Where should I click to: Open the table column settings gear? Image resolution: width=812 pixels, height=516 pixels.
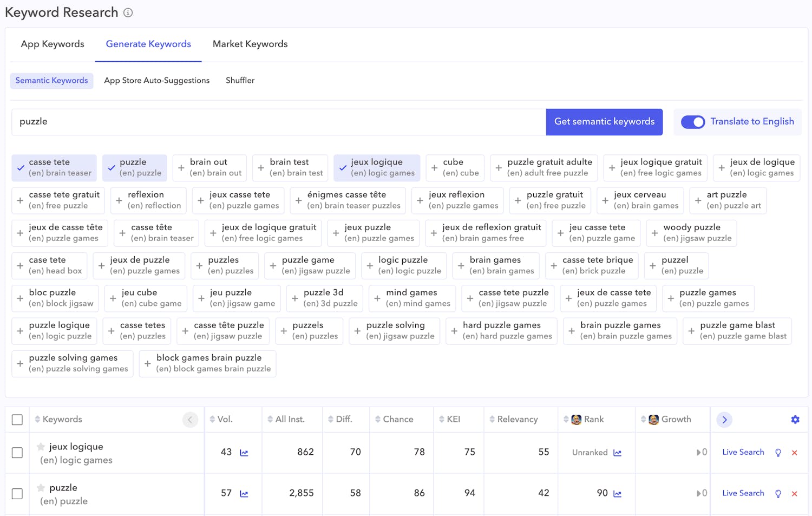tap(795, 419)
